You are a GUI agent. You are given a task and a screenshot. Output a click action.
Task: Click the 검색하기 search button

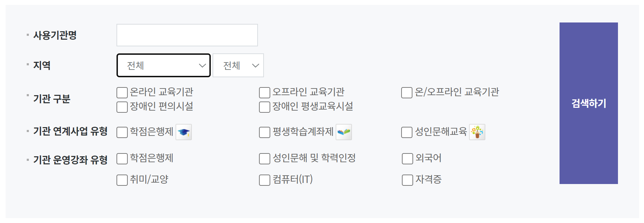pyautogui.click(x=589, y=104)
